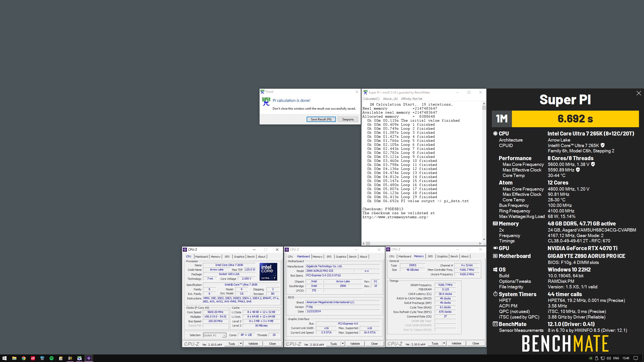The height and width of the screenshot is (362, 644).
Task: Click the 15:40 taskbar clock
Action: click(626, 358)
